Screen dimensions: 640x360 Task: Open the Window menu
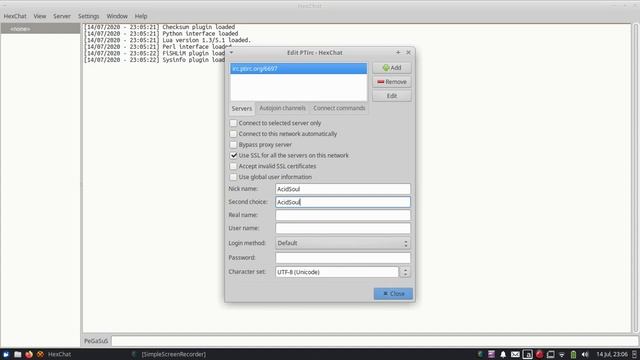tap(117, 16)
